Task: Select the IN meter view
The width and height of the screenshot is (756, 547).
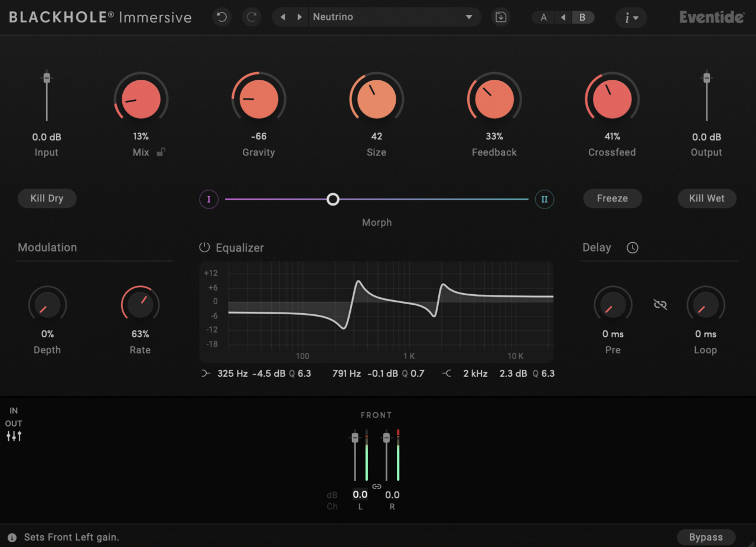Action: point(14,411)
